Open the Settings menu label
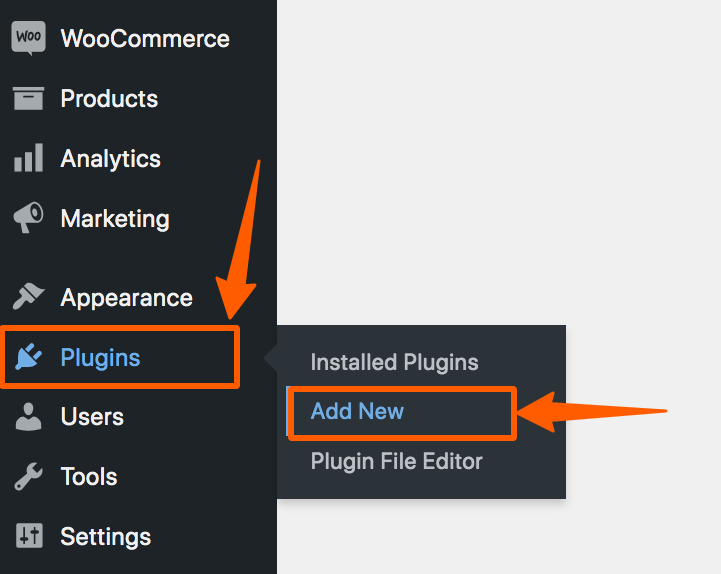Viewport: 721px width, 574px height. coord(106,537)
